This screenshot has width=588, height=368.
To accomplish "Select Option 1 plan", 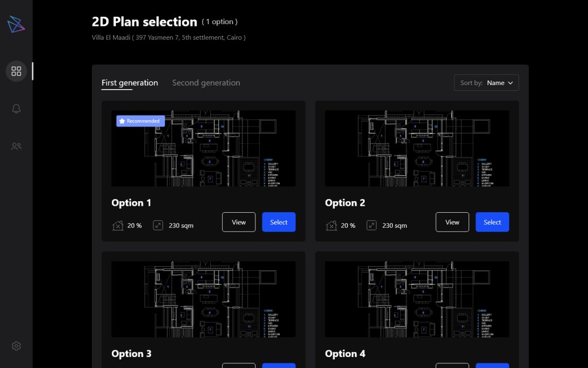I will click(278, 223).
